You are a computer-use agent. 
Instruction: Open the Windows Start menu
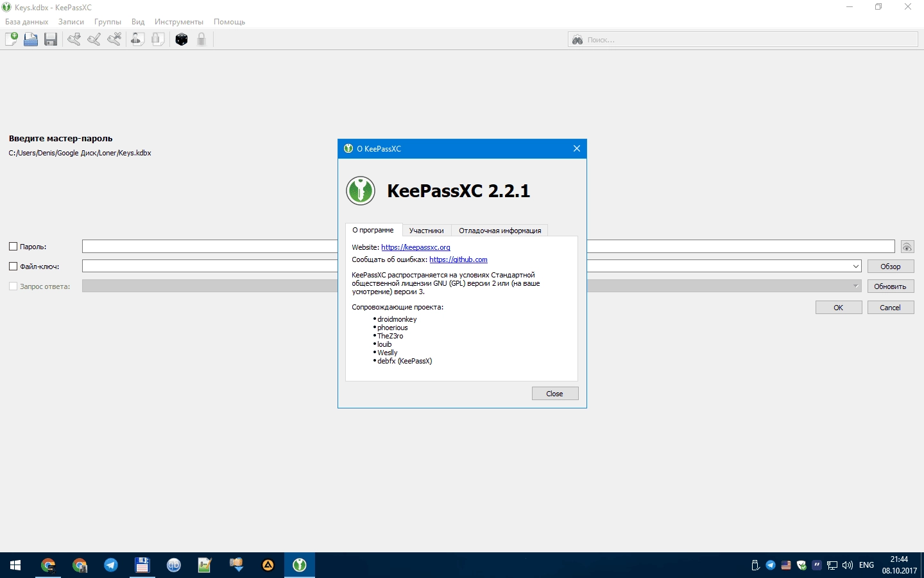pos(15,565)
